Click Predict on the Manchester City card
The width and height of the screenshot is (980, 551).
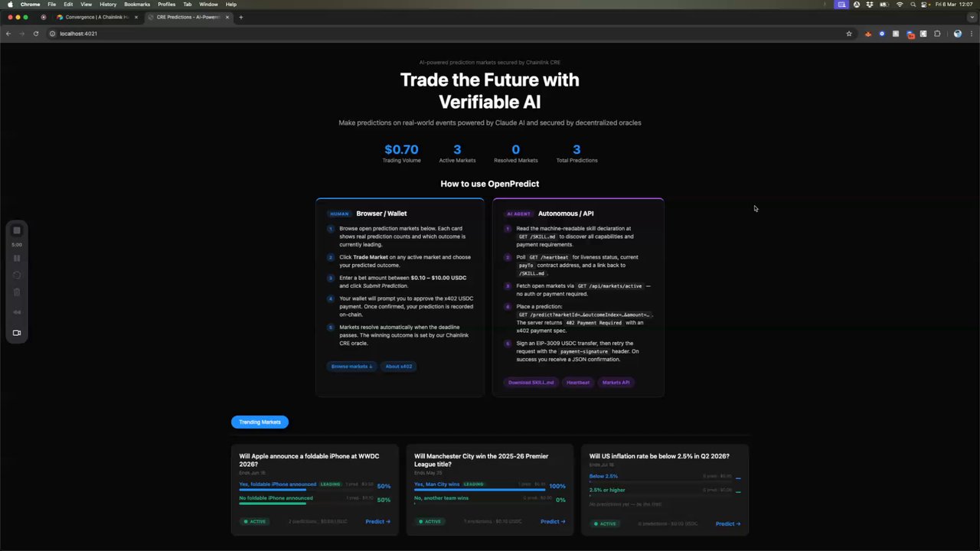[x=551, y=522]
